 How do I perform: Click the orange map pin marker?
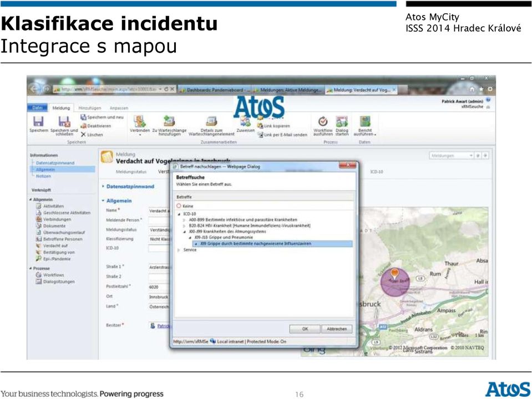[394, 273]
